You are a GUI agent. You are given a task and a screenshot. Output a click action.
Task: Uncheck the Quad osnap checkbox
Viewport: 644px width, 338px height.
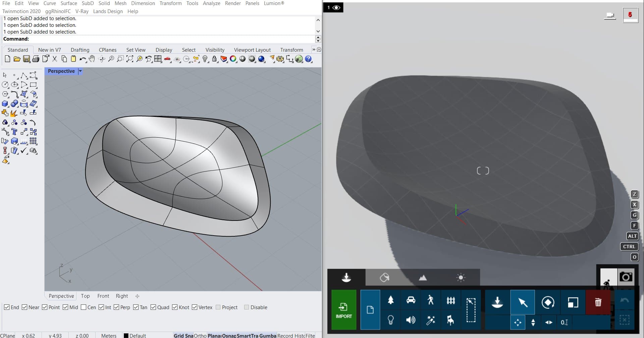click(x=153, y=307)
